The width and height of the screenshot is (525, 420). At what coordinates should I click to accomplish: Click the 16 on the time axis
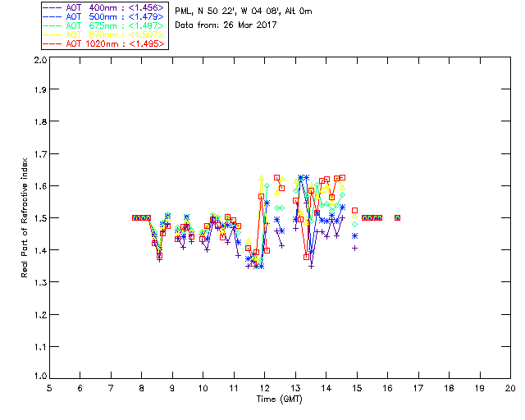(x=388, y=388)
